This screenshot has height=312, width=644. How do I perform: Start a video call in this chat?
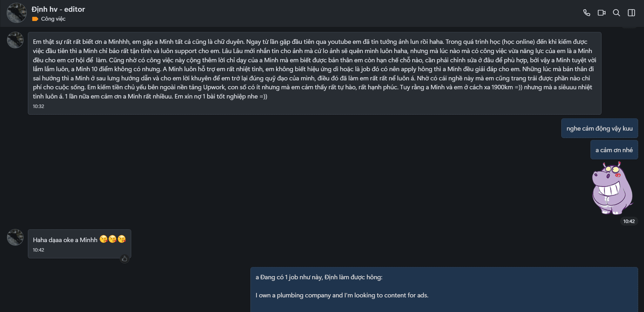[x=601, y=13]
